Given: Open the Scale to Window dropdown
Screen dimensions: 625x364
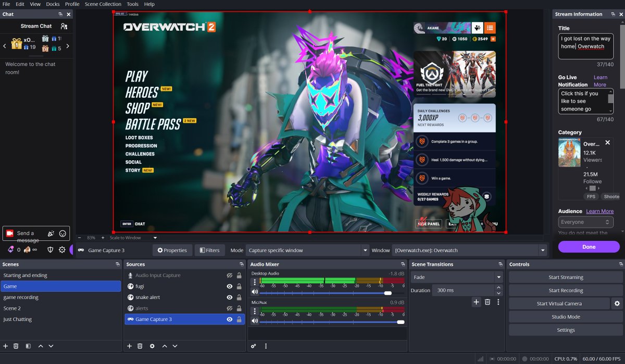Looking at the screenshot, I should 134,237.
